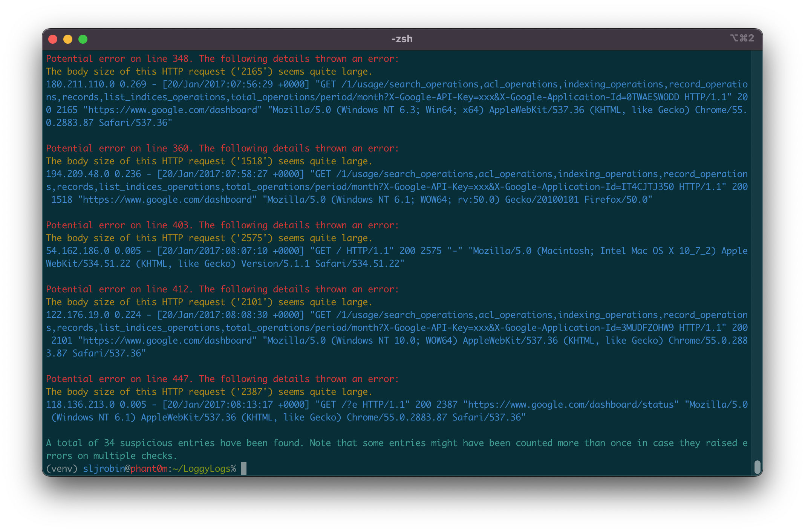
Task: Click the yellow minimize window button
Action: (68, 39)
